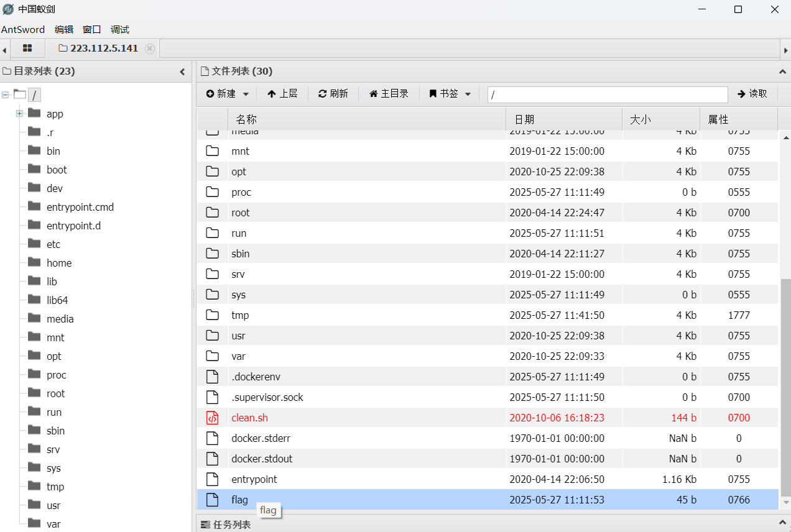The height and width of the screenshot is (532, 791).
Task: Click the proc folder icon in file list
Action: pyautogui.click(x=213, y=192)
